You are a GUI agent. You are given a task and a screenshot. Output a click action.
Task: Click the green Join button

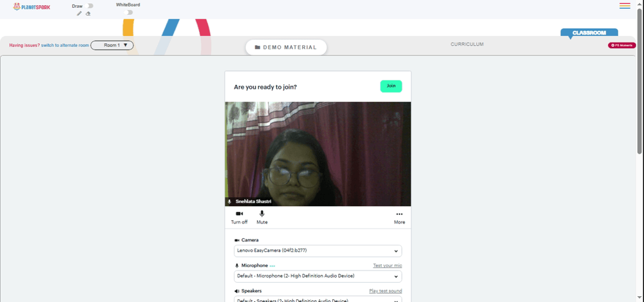pos(391,86)
